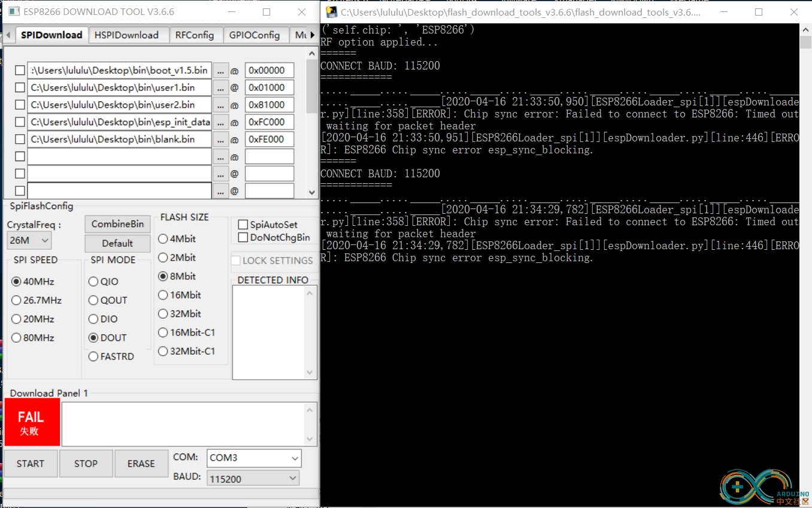The width and height of the screenshot is (812, 508).
Task: Click the 0x01000 address field
Action: 269,88
